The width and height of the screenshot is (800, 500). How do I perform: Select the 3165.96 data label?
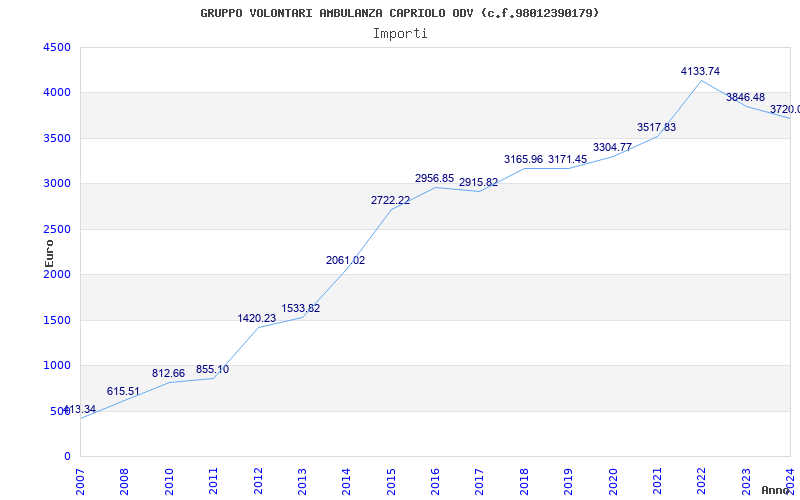(x=523, y=159)
